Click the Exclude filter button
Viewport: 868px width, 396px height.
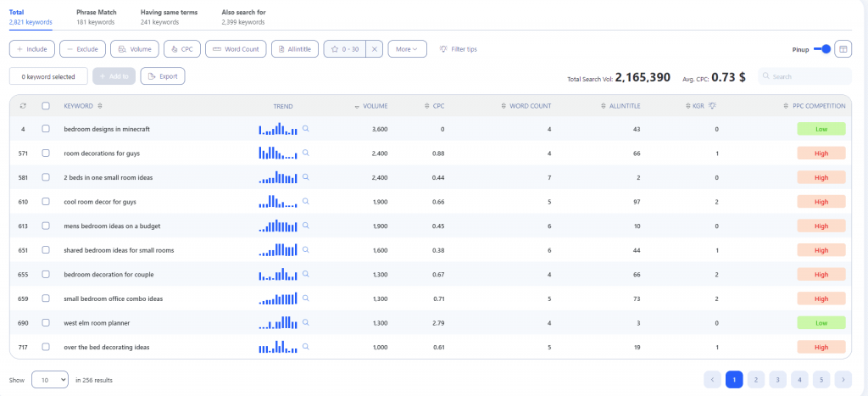click(x=82, y=49)
